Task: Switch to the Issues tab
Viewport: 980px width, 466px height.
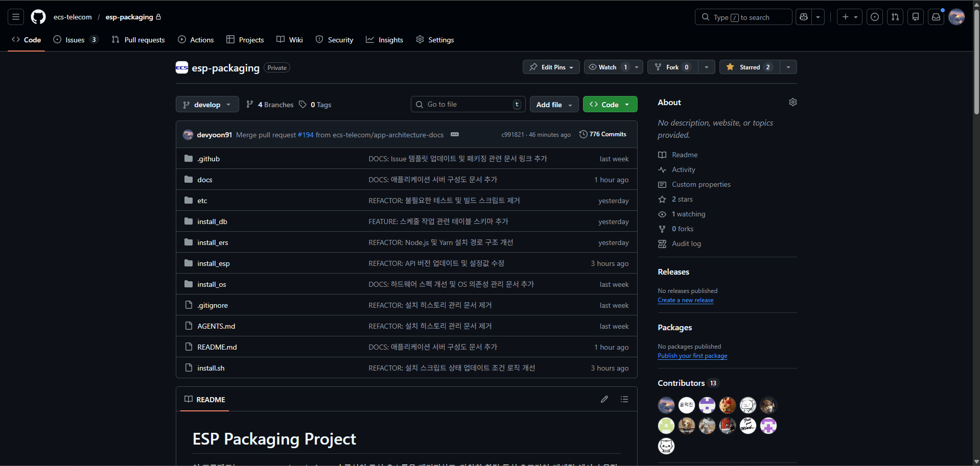Action: tap(75, 40)
